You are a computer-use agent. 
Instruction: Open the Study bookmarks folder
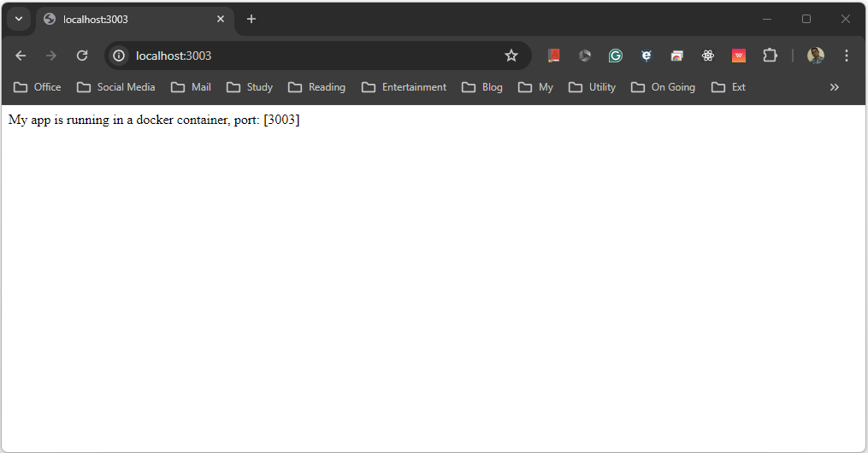(x=250, y=87)
